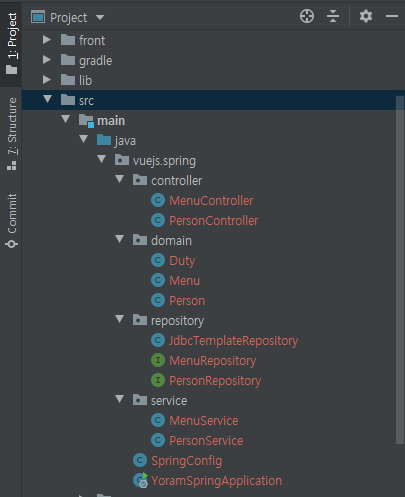Viewport: 405px width, 497px height.
Task: Click the domain package icon
Action: point(140,240)
